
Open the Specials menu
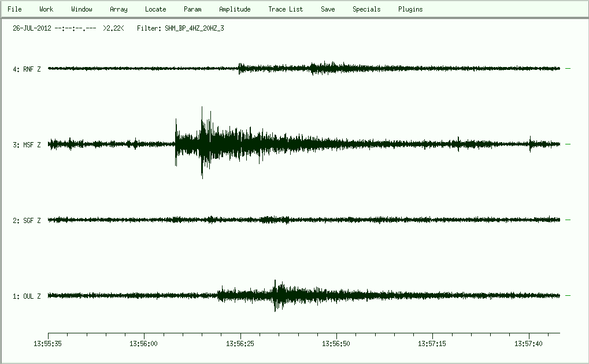click(366, 9)
